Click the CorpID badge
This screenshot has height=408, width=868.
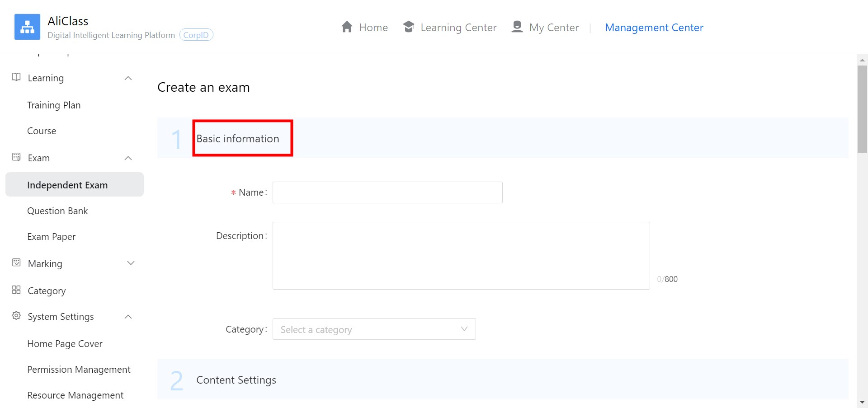[x=196, y=35]
